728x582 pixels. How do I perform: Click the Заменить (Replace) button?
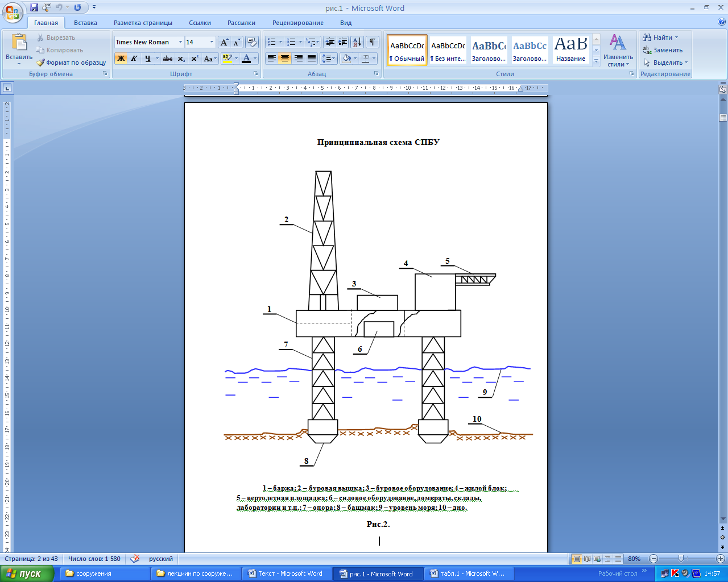[x=663, y=50]
